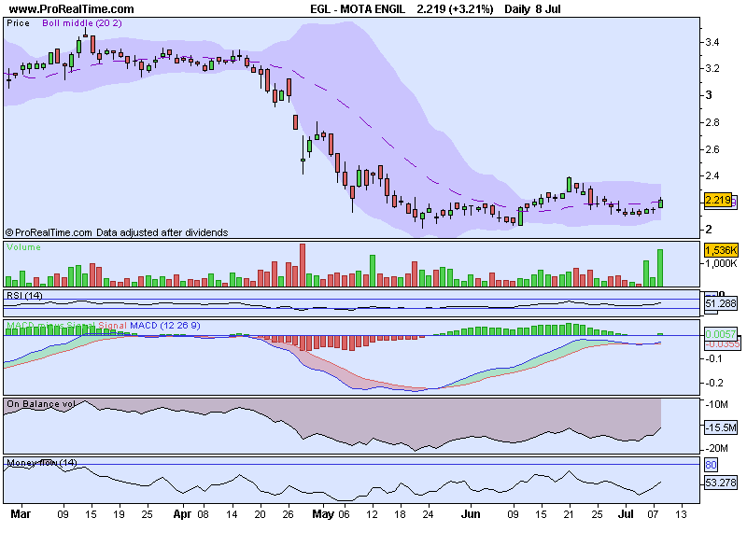Click the Daily 8 Jul timeframe label
747x560 pixels.
click(532, 9)
